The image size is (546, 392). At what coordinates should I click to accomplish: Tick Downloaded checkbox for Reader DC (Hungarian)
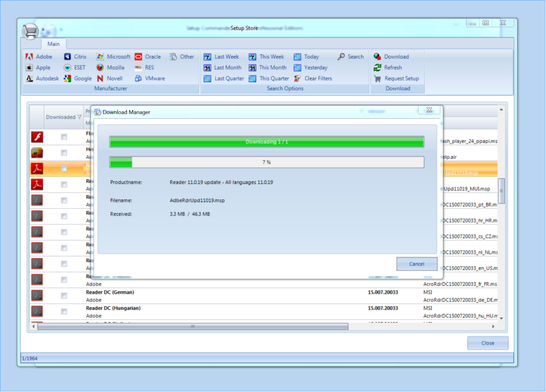pos(64,311)
